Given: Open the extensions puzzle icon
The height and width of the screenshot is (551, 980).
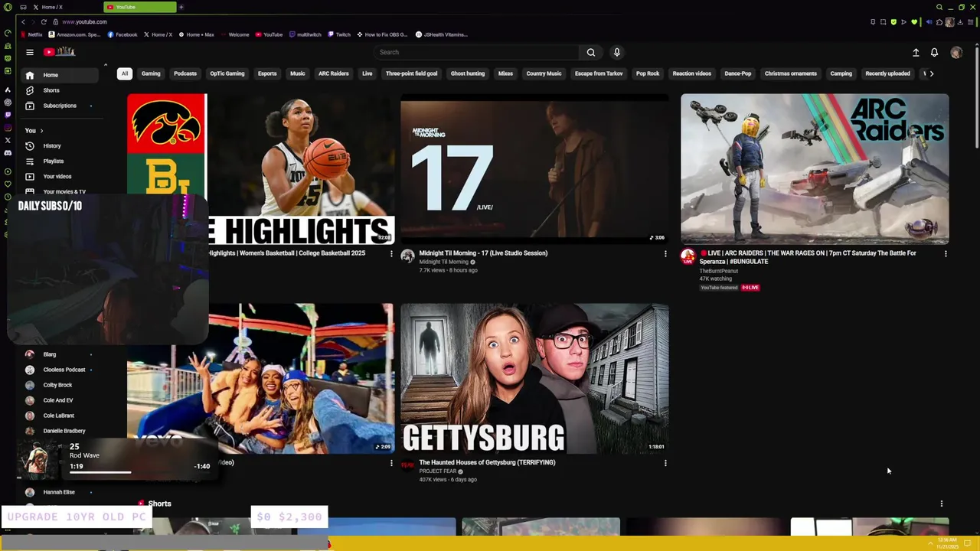Looking at the screenshot, I should tap(939, 21).
